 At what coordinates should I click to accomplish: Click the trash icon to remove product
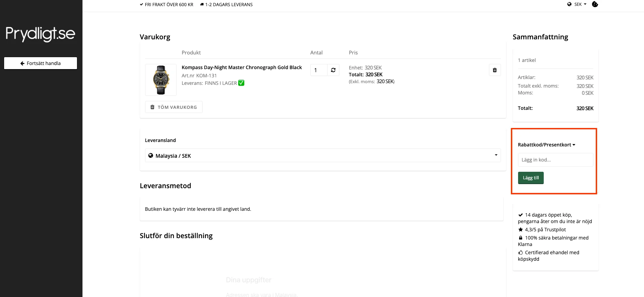[494, 70]
